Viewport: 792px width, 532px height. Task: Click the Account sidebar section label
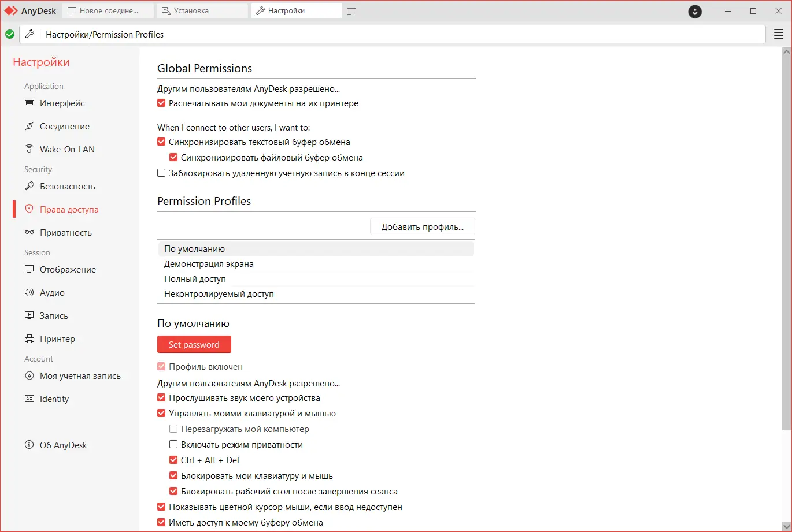coord(39,359)
